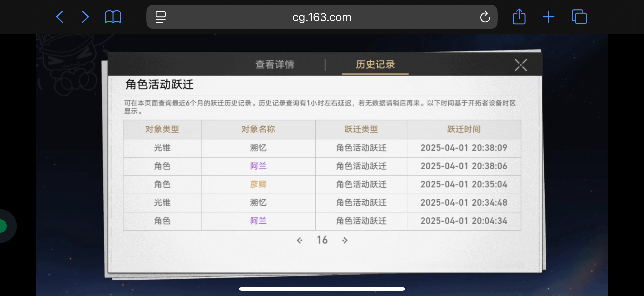Open the page reader menu icon
Viewport: 644px width, 296px height.
pyautogui.click(x=161, y=17)
